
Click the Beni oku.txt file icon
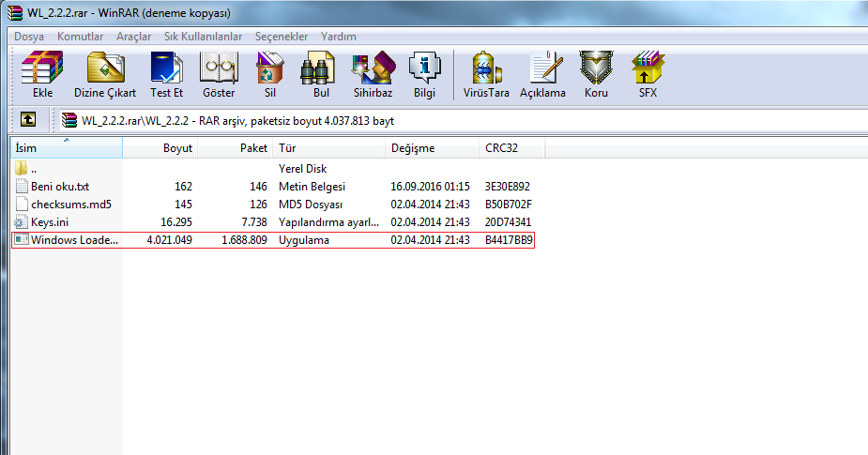click(x=22, y=186)
